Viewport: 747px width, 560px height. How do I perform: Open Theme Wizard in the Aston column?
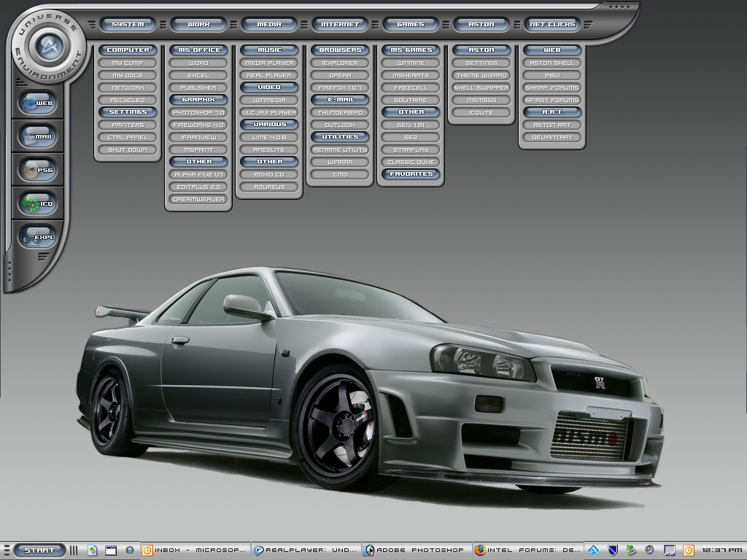(x=481, y=76)
